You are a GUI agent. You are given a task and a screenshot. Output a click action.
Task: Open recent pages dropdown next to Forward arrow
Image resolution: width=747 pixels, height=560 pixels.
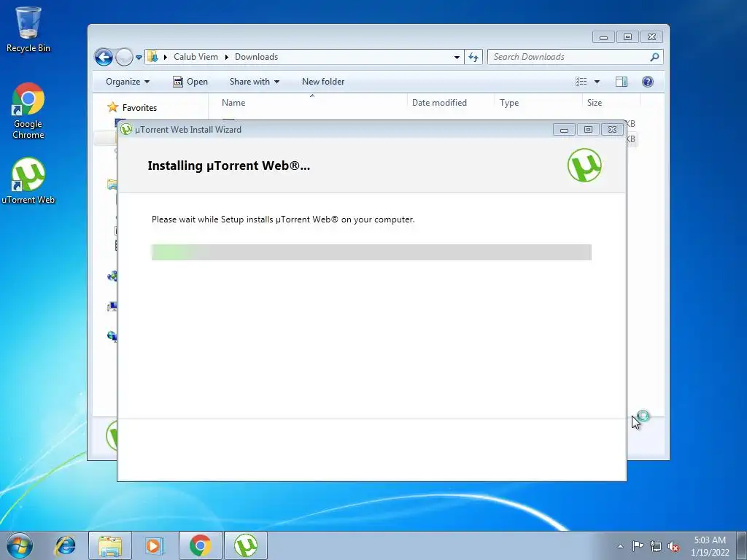139,57
